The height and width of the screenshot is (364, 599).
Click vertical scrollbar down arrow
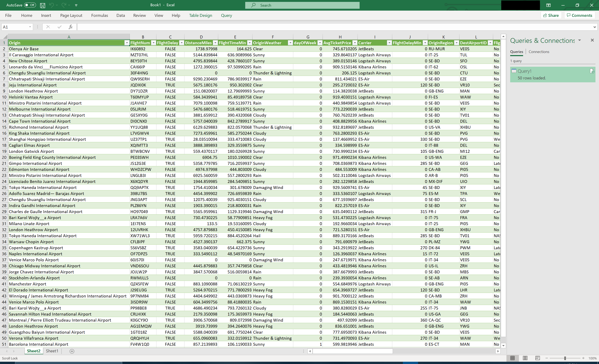point(504,345)
